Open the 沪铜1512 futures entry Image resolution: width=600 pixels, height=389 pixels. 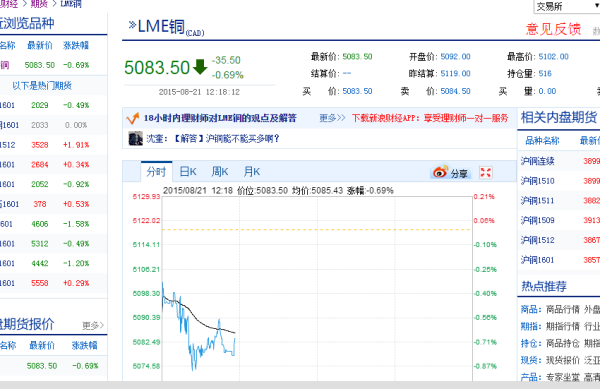537,240
